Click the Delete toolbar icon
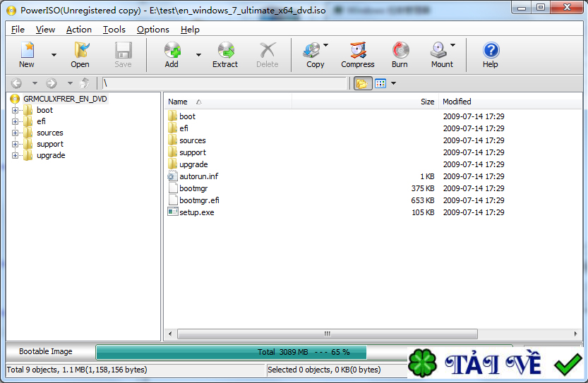588x383 pixels. point(268,50)
